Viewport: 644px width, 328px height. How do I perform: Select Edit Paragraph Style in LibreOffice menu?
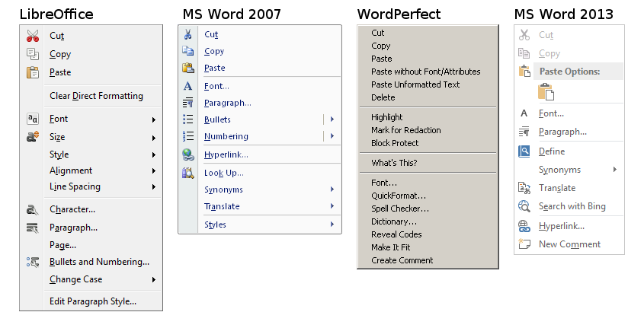coord(93,301)
